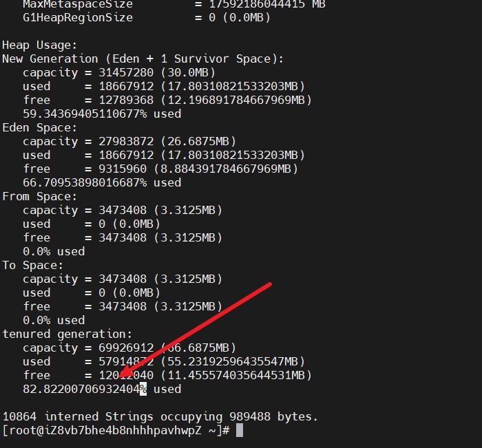Click the New Generation capacity value 31457280
482x448 pixels.
112,72
